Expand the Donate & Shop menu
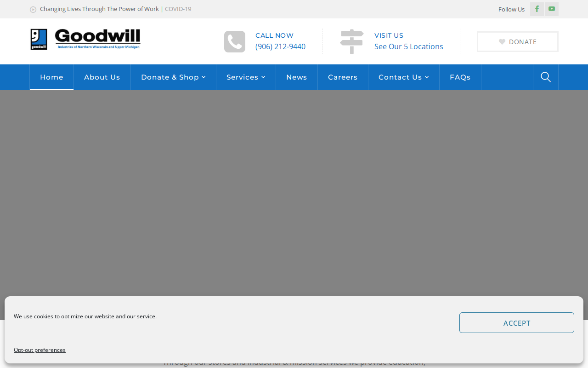 (173, 77)
